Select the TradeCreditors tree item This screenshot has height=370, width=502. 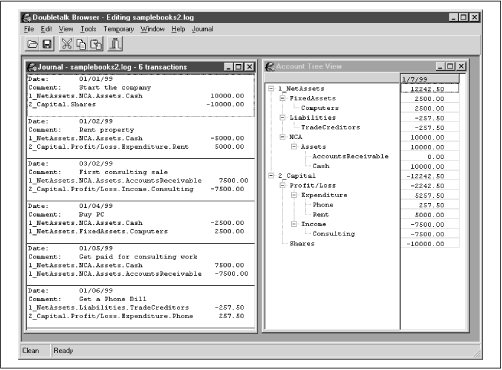coord(331,127)
